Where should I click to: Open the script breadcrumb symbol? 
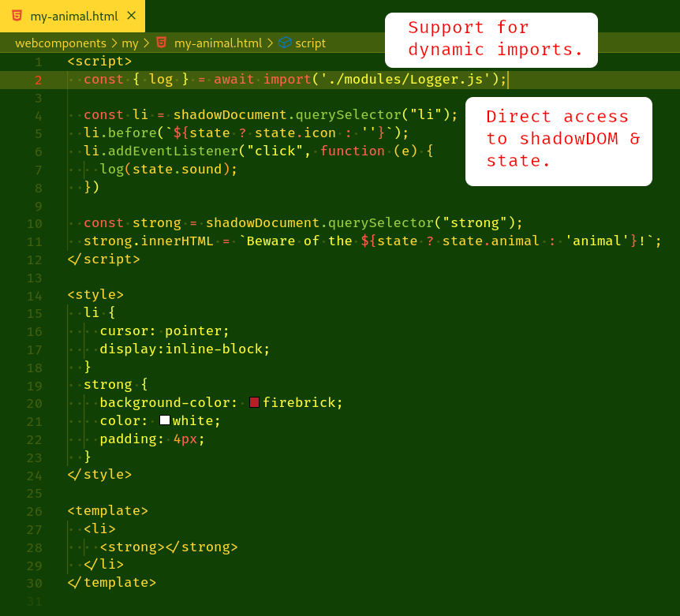click(311, 43)
